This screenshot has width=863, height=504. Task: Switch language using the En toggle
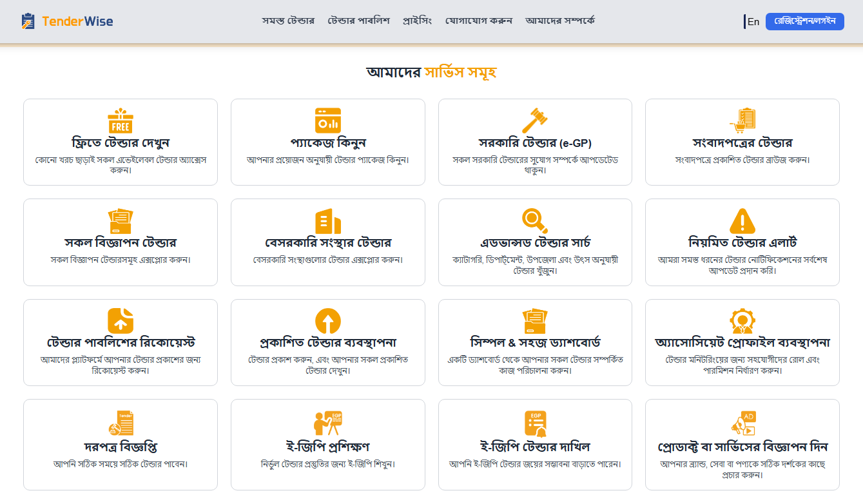click(753, 21)
